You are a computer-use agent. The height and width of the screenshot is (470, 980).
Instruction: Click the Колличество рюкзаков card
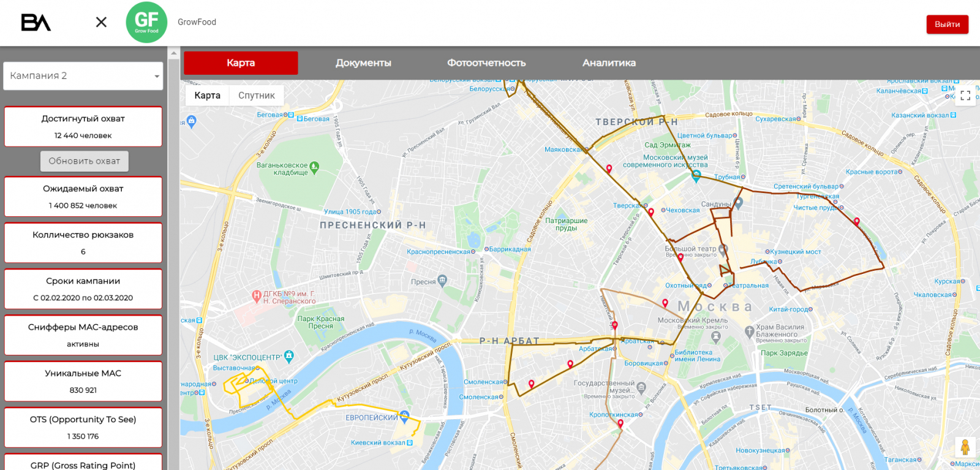click(83, 243)
